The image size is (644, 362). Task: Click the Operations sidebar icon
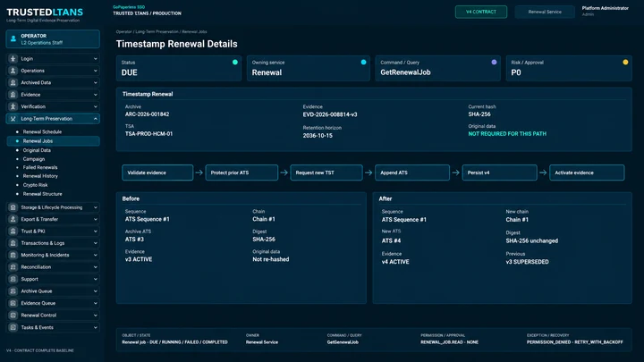pyautogui.click(x=13, y=71)
